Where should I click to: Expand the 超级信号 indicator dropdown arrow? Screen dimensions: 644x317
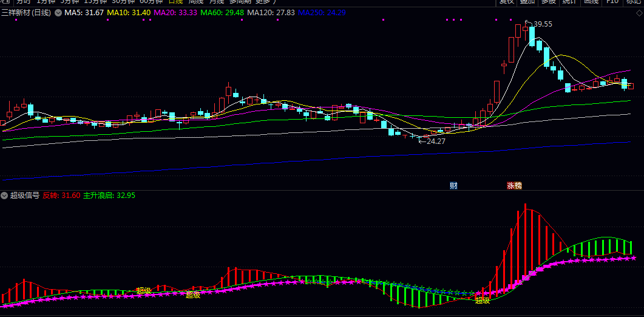click(x=4, y=196)
